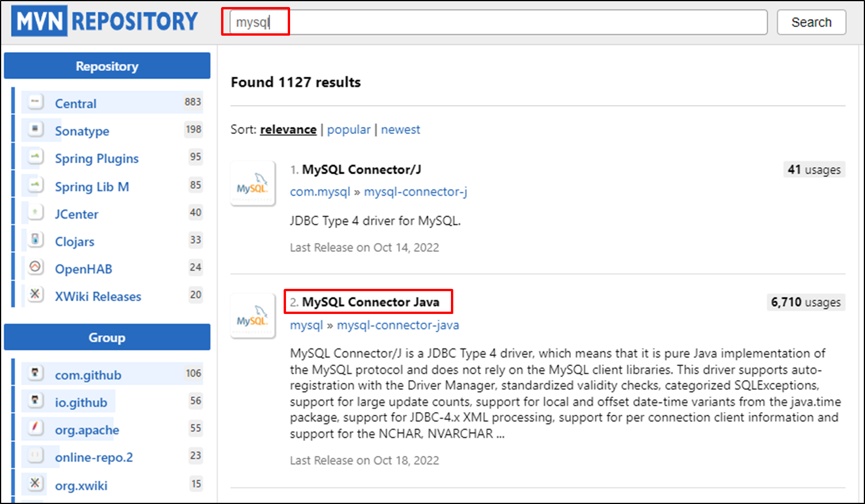Open the com.mysql group link

[x=320, y=192]
